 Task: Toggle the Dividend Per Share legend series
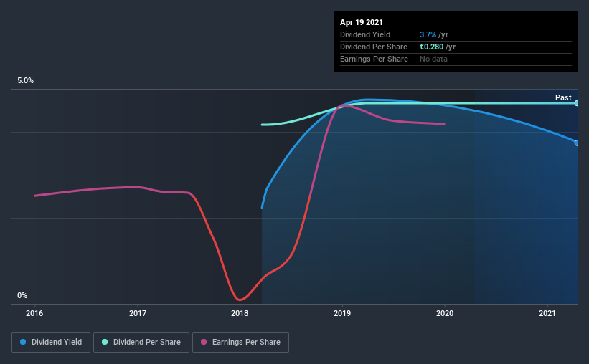141,343
